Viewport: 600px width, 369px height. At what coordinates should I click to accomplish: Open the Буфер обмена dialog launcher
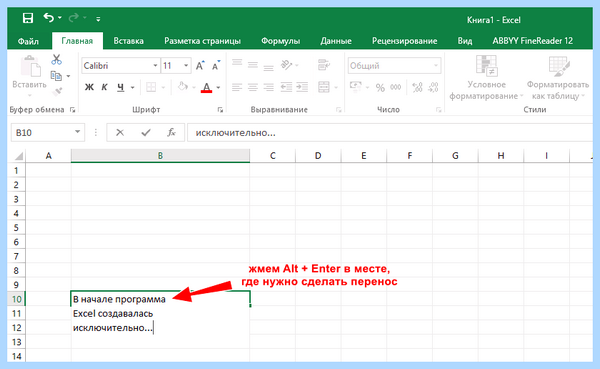coord(72,110)
